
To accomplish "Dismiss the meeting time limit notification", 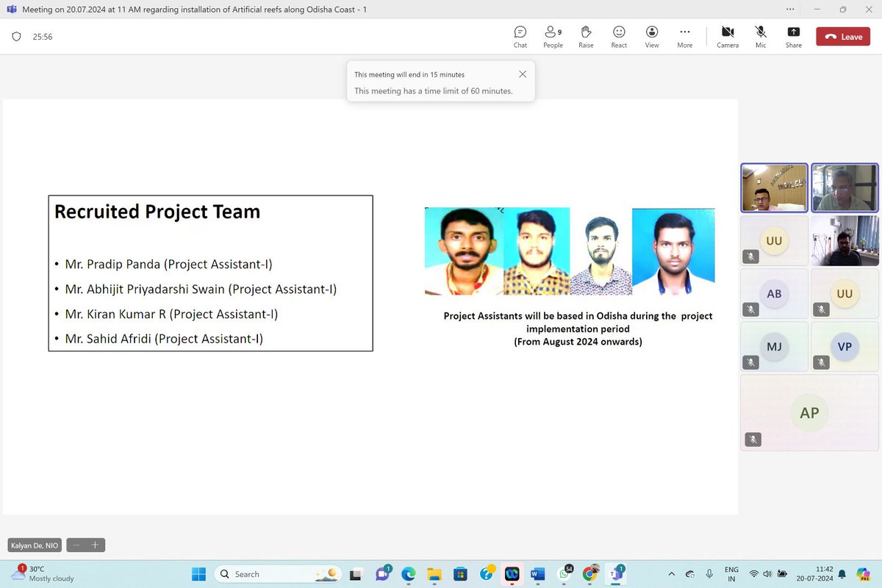I will [523, 74].
